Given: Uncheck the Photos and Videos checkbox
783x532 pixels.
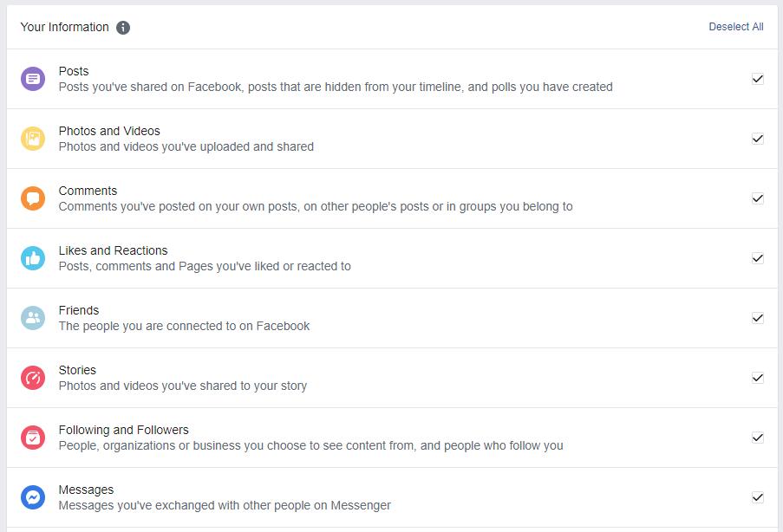Looking at the screenshot, I should pos(758,139).
